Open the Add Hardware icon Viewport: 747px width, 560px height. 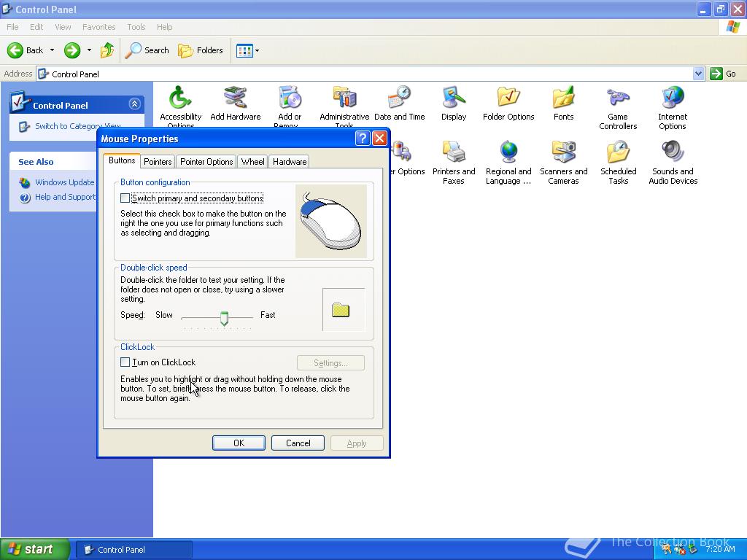coord(236,98)
